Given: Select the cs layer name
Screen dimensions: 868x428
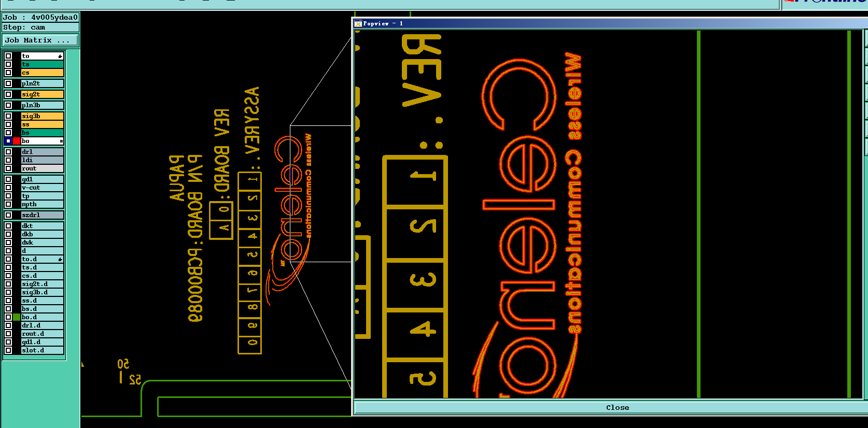Looking at the screenshot, I should coord(42,73).
